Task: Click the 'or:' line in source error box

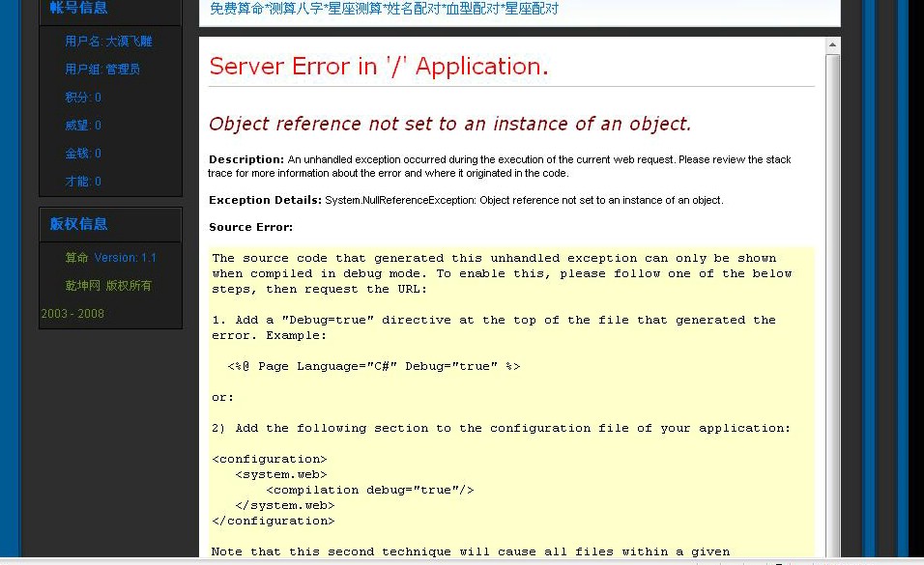Action: (222, 398)
